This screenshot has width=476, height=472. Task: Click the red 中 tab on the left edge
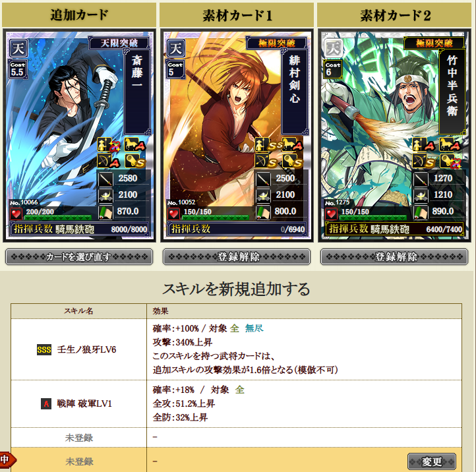click(7, 459)
